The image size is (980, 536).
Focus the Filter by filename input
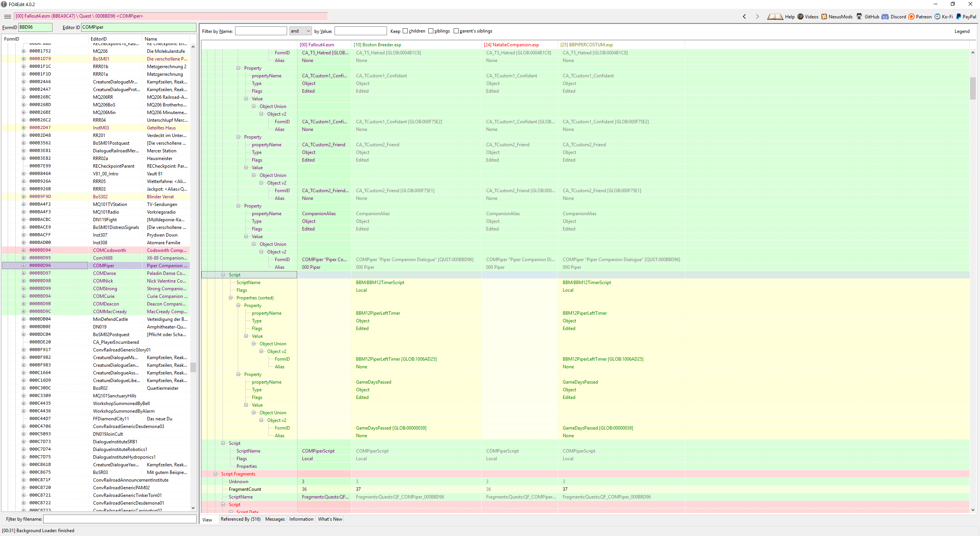pyautogui.click(x=120, y=519)
